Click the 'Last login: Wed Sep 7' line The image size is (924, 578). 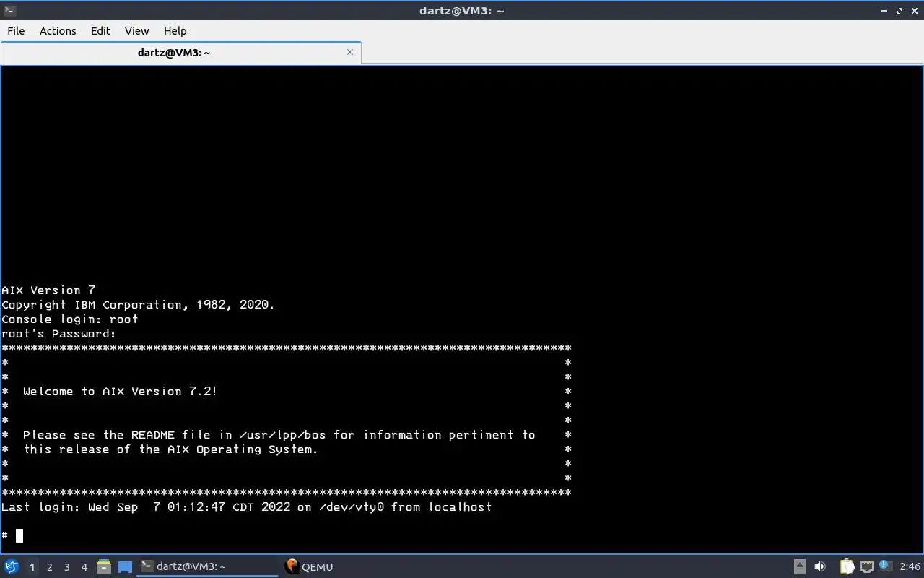pyautogui.click(x=246, y=507)
